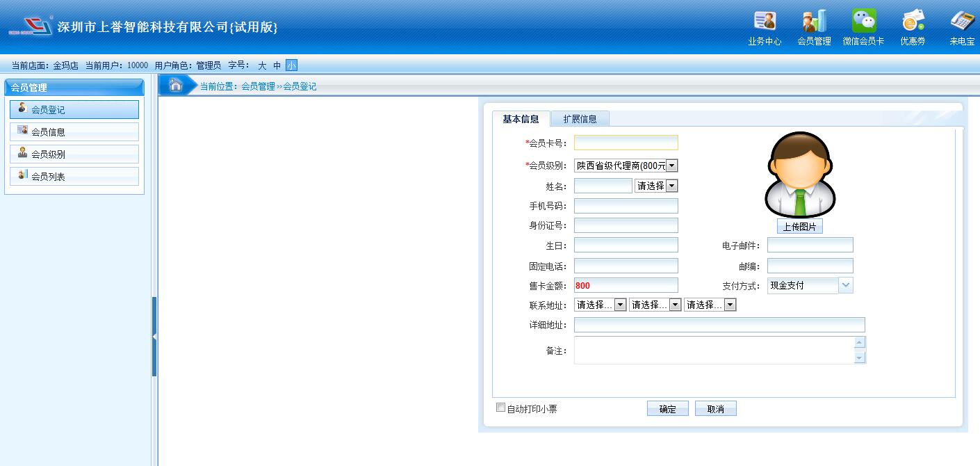Click the 会员卡号 input field

pos(626,143)
